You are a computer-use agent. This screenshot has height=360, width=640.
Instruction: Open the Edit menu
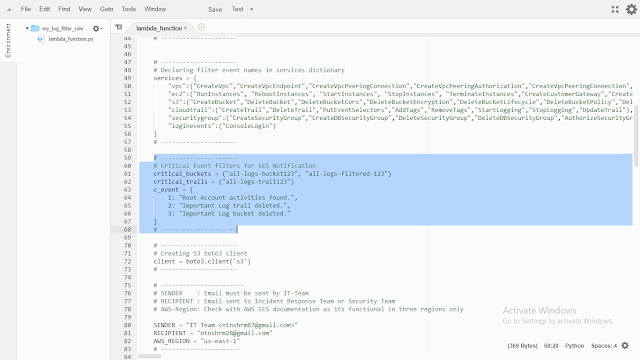44,9
